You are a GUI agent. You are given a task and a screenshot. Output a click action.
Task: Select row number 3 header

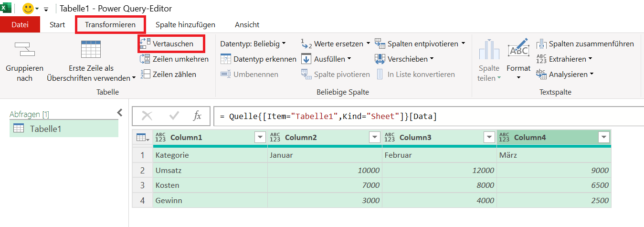(142, 185)
